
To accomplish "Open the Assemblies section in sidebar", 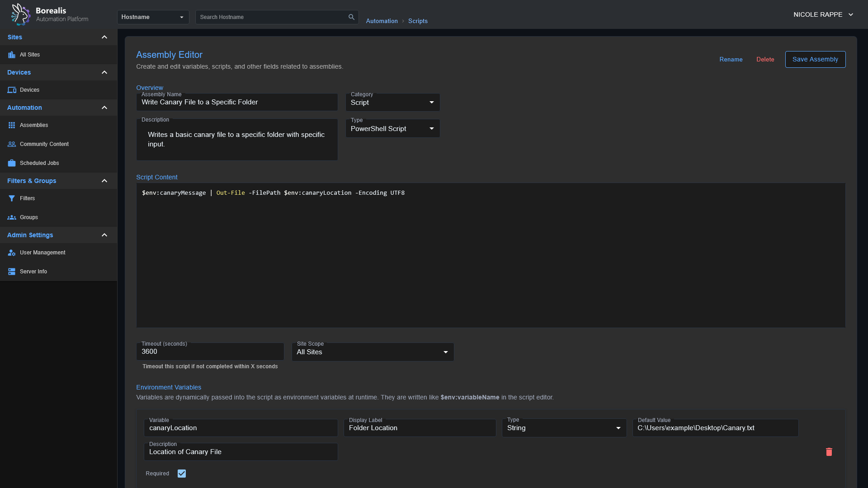I will coord(34,125).
